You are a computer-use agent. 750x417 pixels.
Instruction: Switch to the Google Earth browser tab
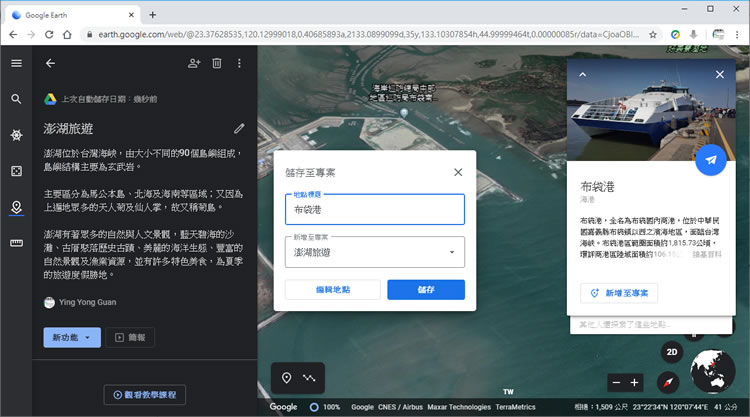(x=70, y=14)
